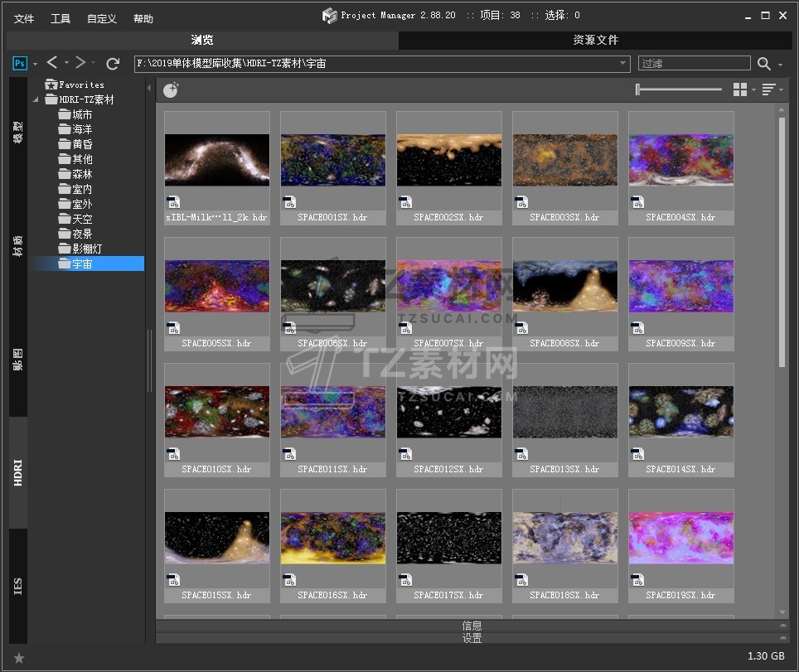Refresh the current folder view
This screenshot has height=672, width=799.
click(113, 64)
